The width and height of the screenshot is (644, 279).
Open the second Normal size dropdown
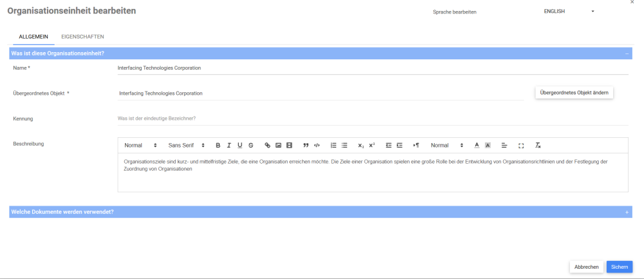(x=447, y=146)
